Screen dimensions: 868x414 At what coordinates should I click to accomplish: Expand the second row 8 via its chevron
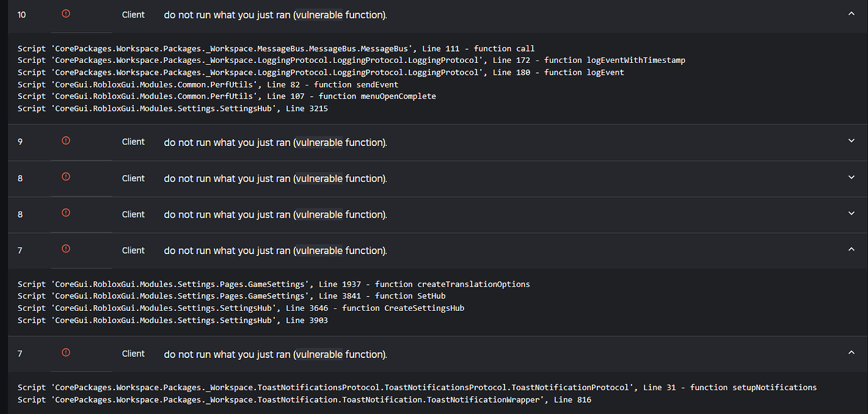click(x=852, y=213)
